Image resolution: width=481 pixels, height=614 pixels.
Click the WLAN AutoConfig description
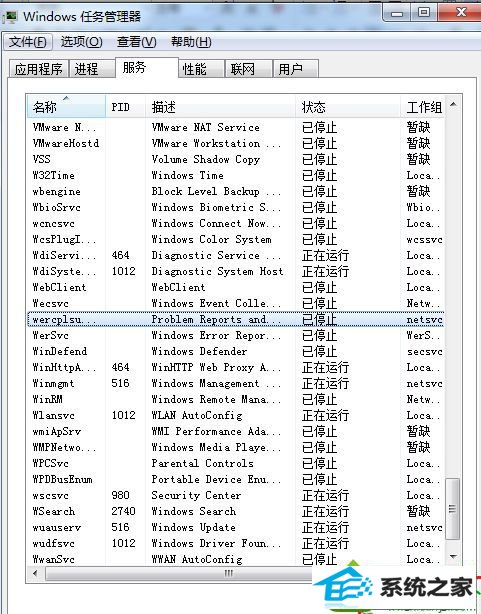pyautogui.click(x=197, y=415)
